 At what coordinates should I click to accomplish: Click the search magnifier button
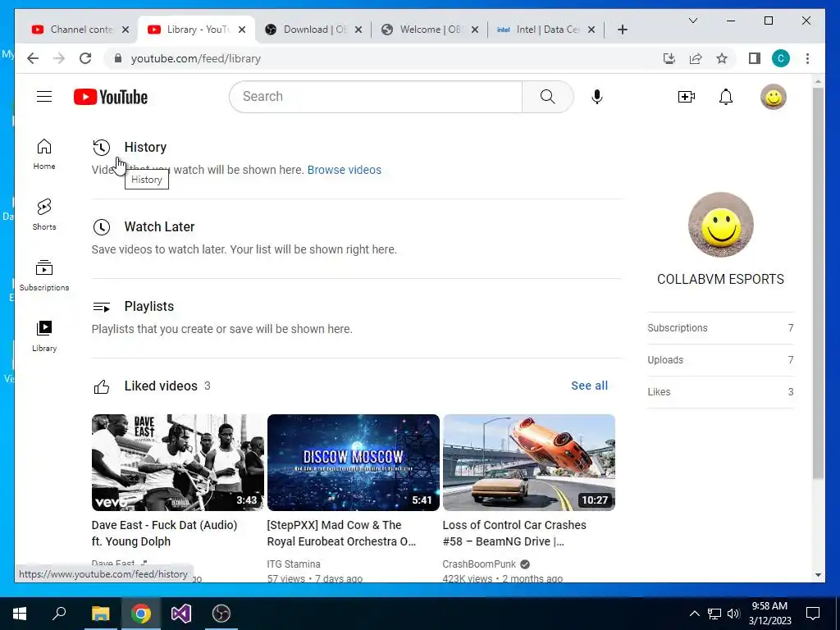547,97
